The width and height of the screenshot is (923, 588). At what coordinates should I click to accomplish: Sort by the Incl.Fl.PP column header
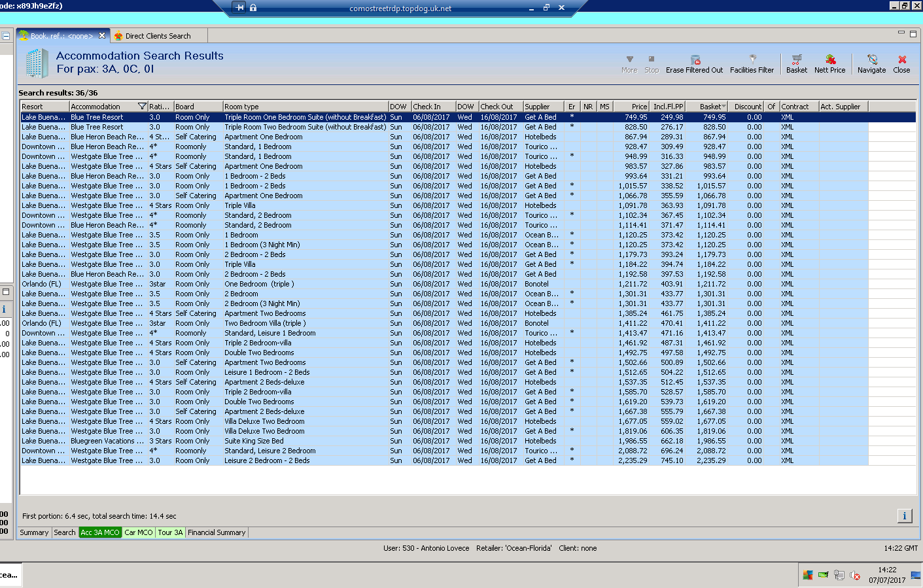coord(667,107)
